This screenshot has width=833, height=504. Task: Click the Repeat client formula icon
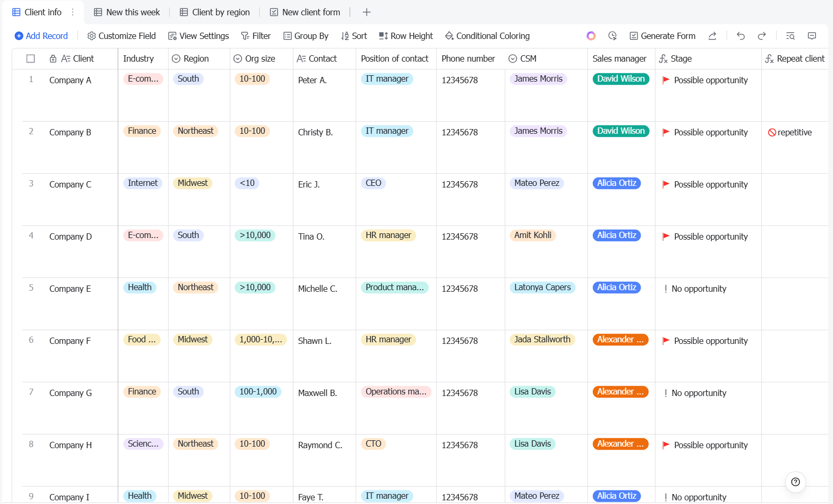pyautogui.click(x=769, y=58)
